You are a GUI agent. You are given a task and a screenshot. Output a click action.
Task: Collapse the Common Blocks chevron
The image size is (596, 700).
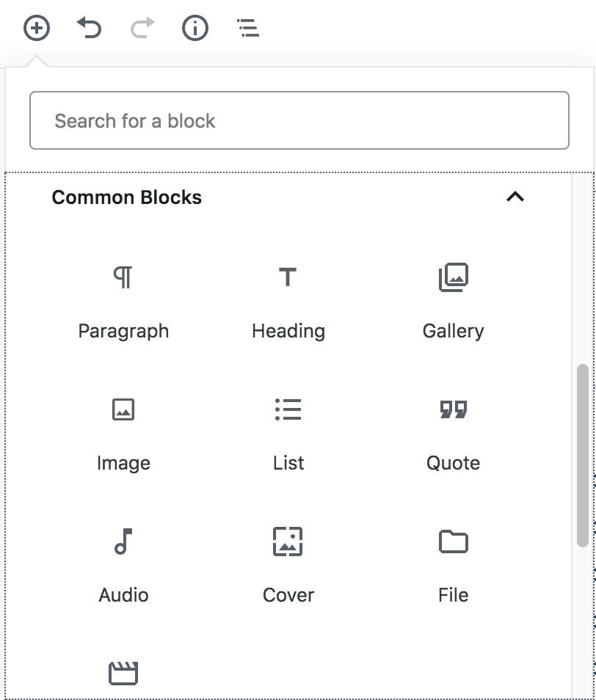click(x=515, y=197)
